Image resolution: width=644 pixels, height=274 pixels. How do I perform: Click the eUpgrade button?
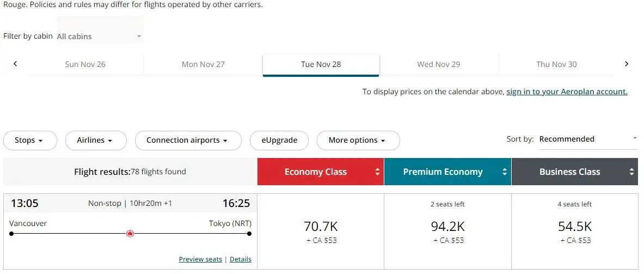point(279,141)
